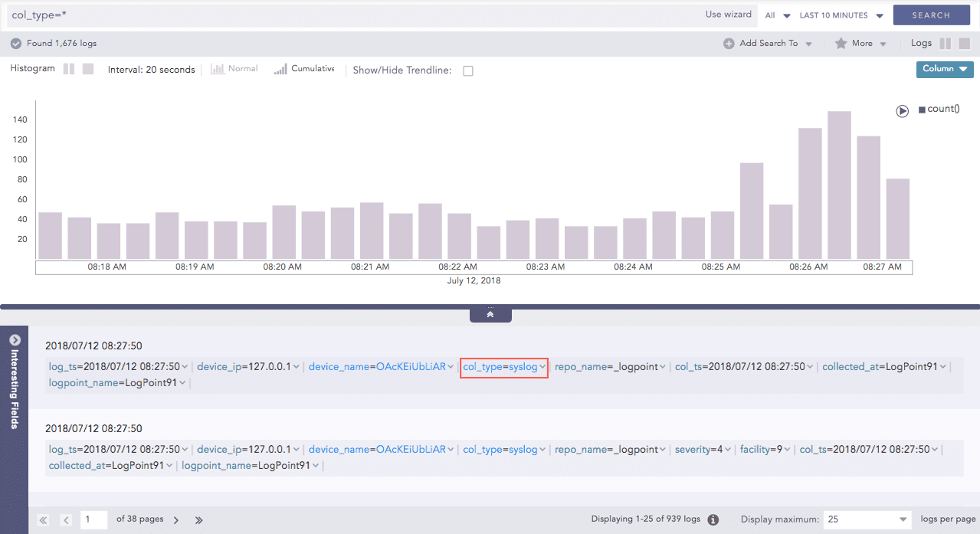Image resolution: width=980 pixels, height=534 pixels.
Task: Click the count() legend color swatch
Action: point(922,110)
